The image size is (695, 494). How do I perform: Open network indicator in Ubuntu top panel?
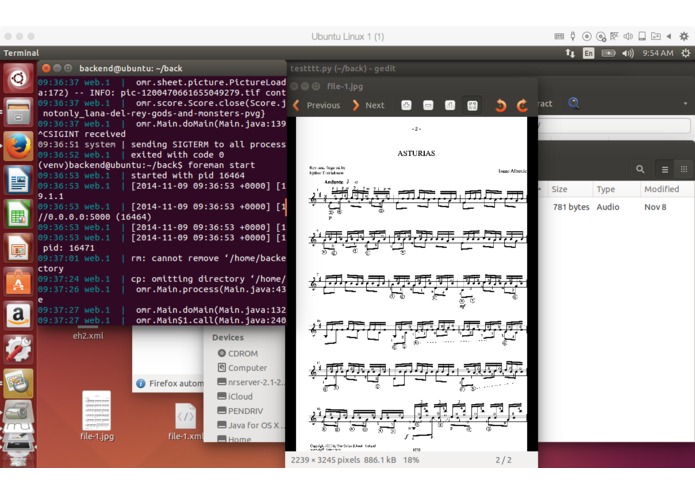(x=570, y=53)
